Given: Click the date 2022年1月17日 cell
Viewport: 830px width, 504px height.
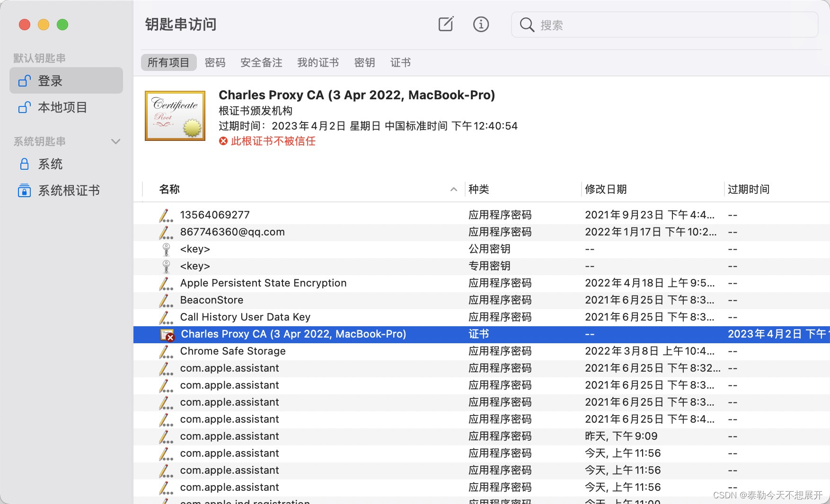Looking at the screenshot, I should coord(651,232).
